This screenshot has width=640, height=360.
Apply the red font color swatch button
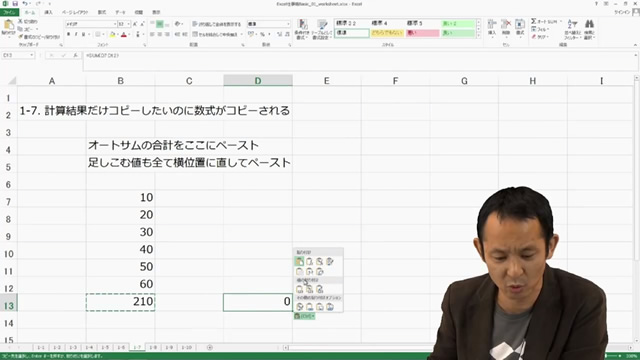(x=124, y=35)
